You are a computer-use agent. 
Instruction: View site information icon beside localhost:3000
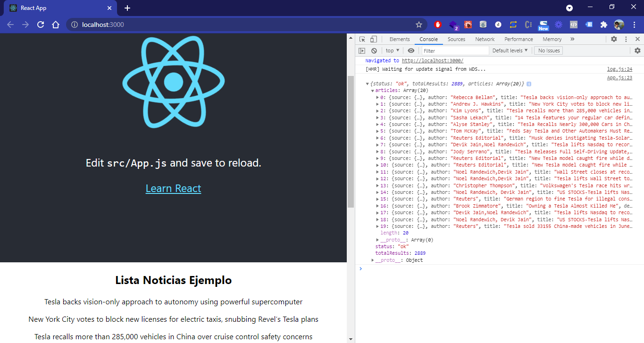pos(74,25)
